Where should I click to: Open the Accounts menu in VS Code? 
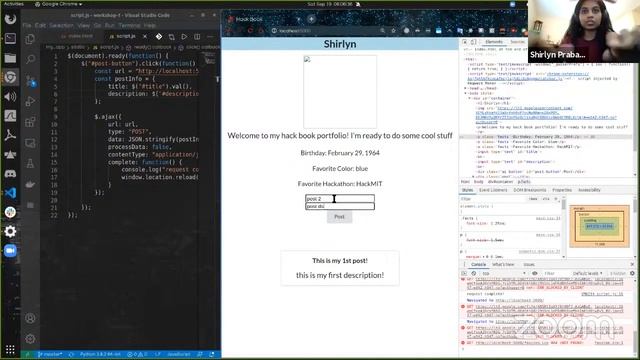tap(30, 318)
